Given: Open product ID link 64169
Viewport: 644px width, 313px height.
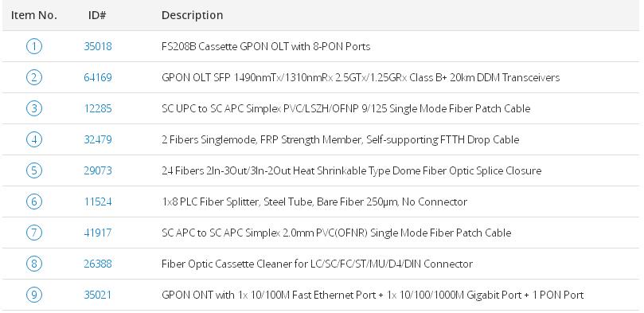Looking at the screenshot, I should (x=98, y=77).
